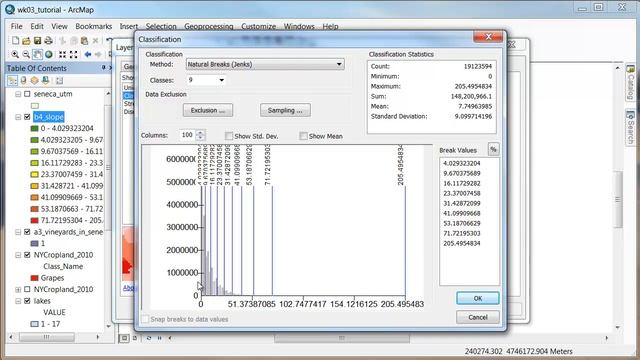Image resolution: width=640 pixels, height=360 pixels.
Task: Open the File menu
Action: pos(16,27)
